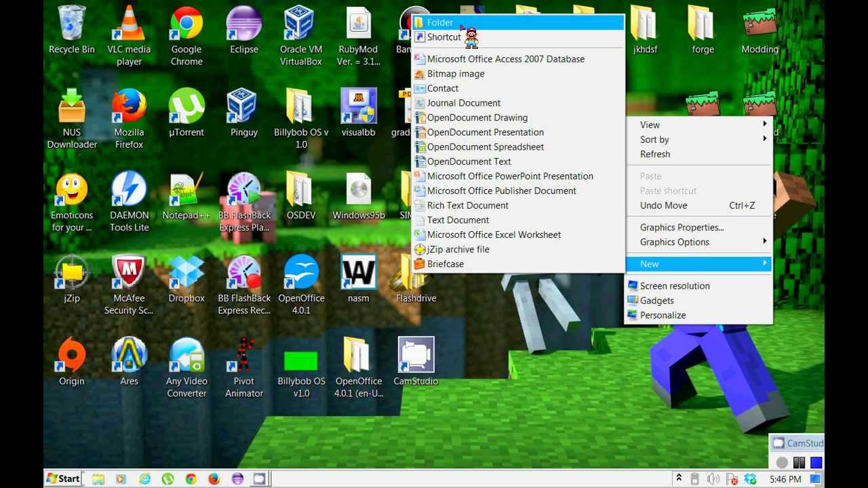The height and width of the screenshot is (488, 868).
Task: Select the BB FlashBack Express Recorder icon
Action: point(244,285)
